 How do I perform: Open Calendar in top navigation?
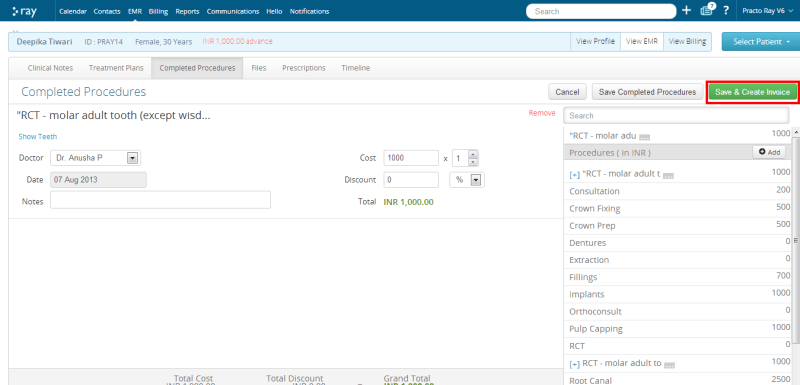pyautogui.click(x=73, y=11)
